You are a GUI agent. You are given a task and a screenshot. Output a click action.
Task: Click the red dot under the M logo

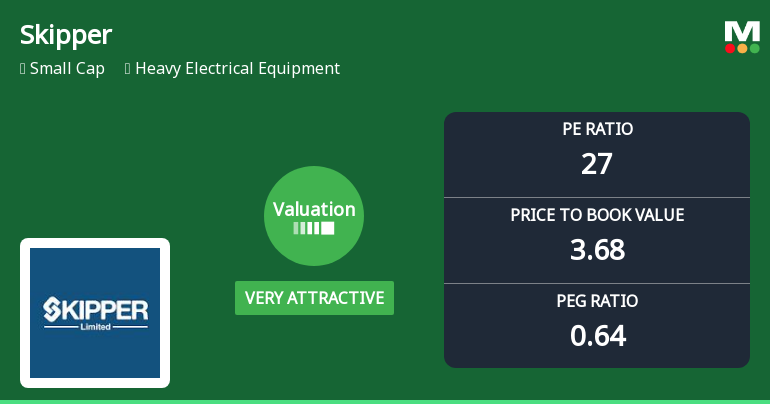730,48
